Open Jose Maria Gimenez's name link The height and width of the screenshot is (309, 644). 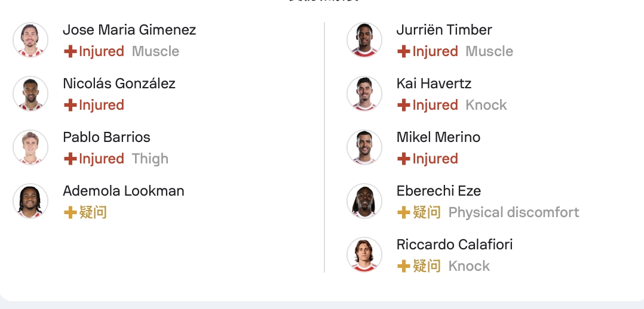(129, 30)
